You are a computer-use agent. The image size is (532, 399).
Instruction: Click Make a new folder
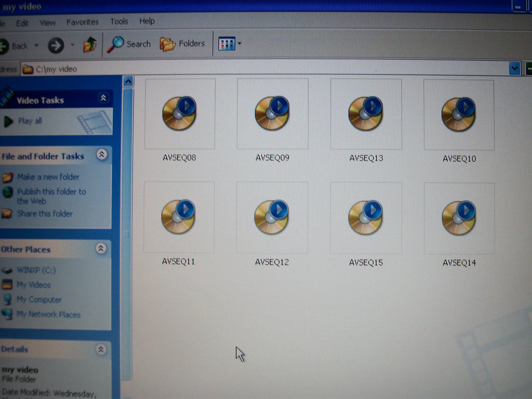[x=48, y=177]
